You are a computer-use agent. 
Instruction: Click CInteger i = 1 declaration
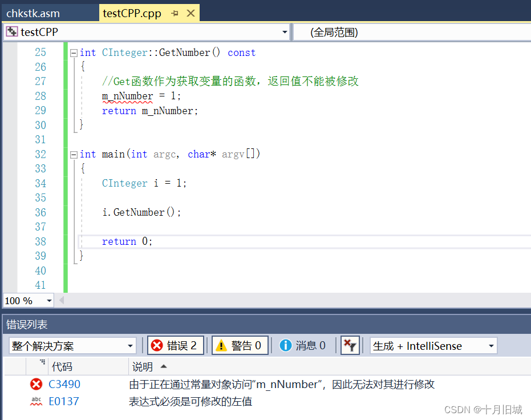coord(144,183)
